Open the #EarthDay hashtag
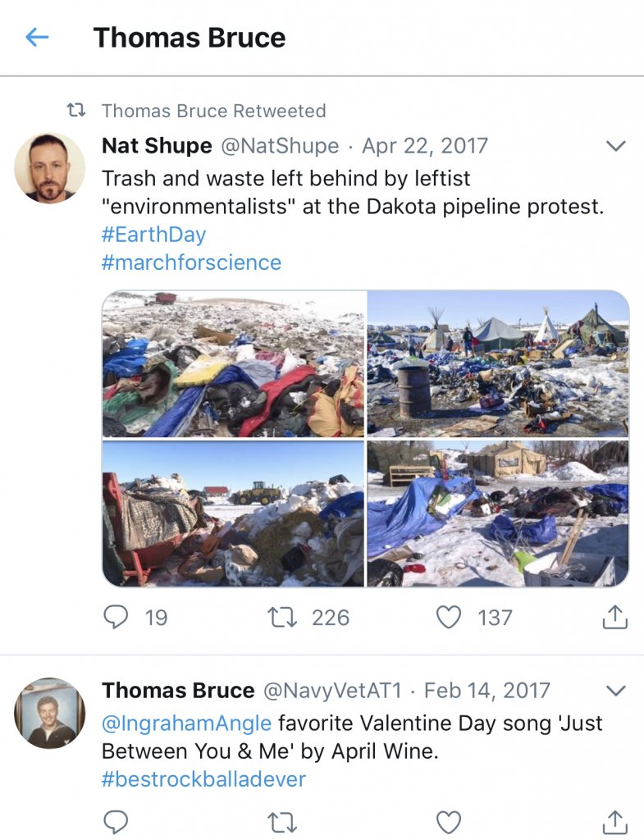The image size is (644, 840). point(153,234)
